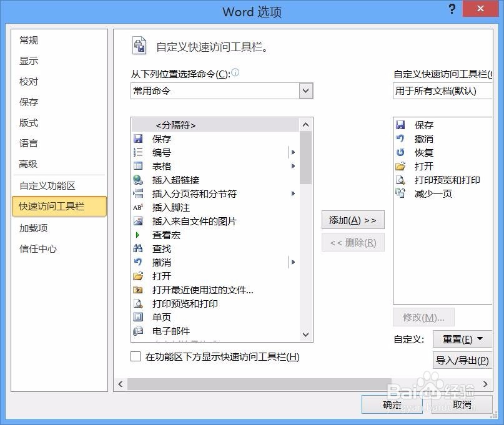Click the Open (打开) folder icon in commands list
The height and width of the screenshot is (425, 504).
pos(138,276)
